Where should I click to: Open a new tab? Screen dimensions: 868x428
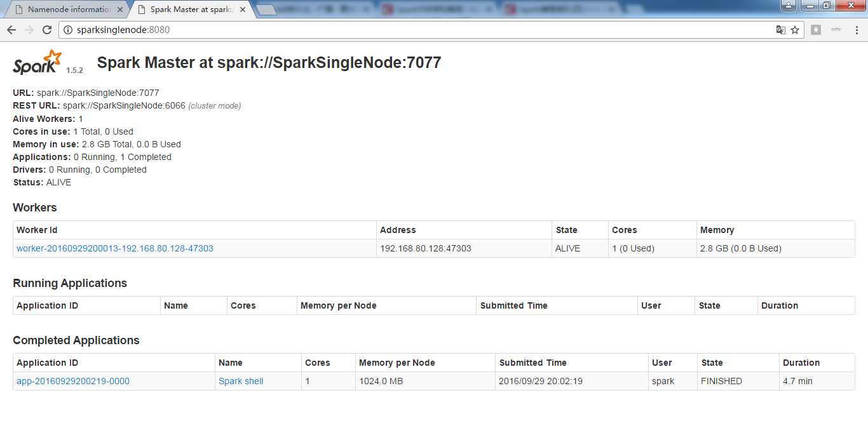click(x=266, y=10)
